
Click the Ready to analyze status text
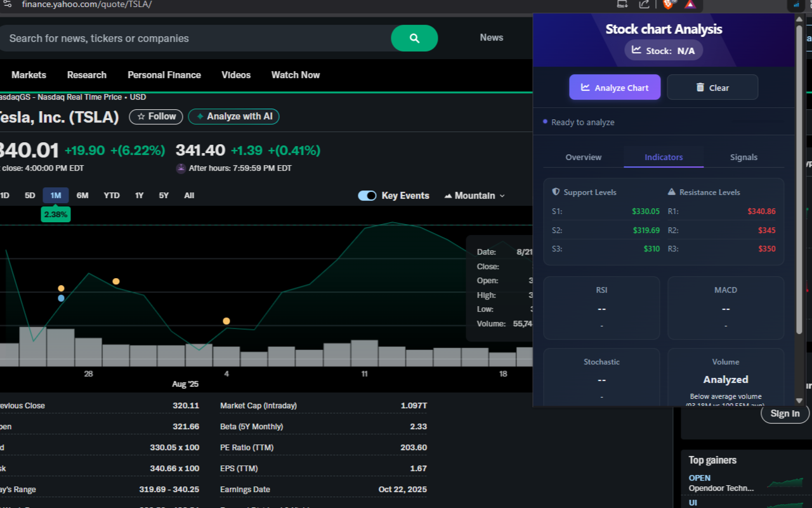coord(583,122)
